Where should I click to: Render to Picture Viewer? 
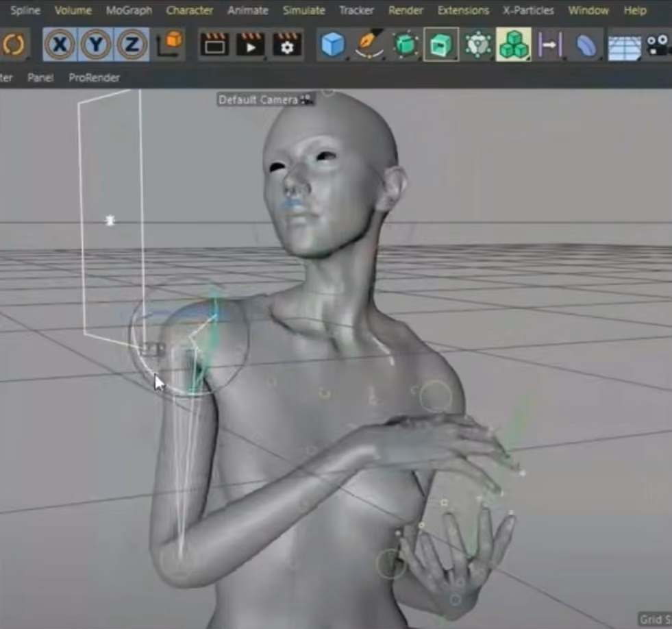point(250,44)
